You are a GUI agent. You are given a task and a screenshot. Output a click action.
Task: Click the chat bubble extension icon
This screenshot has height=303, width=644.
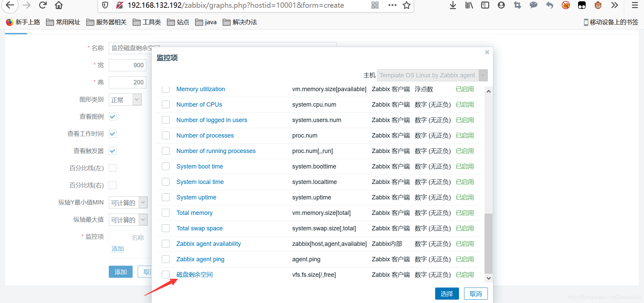point(534,5)
